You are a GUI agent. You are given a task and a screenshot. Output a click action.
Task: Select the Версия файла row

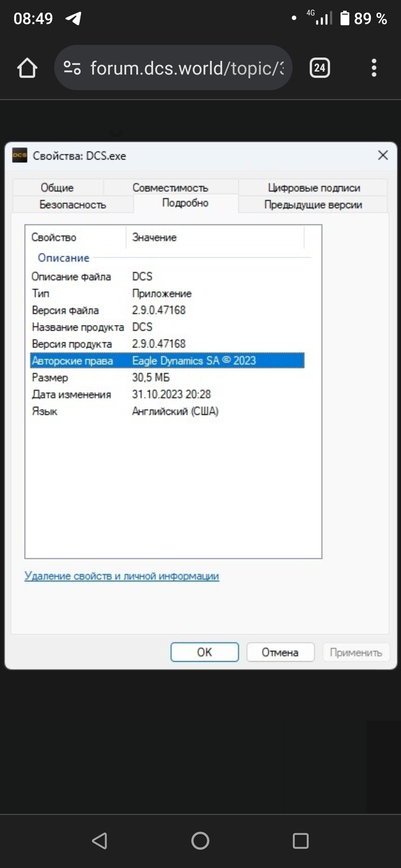coord(167,310)
